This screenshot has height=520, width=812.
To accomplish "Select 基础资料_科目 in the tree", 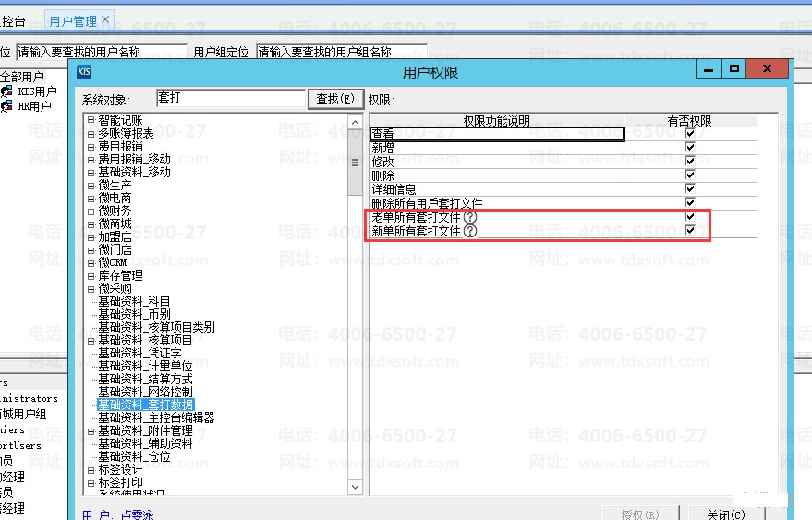I will (x=134, y=301).
